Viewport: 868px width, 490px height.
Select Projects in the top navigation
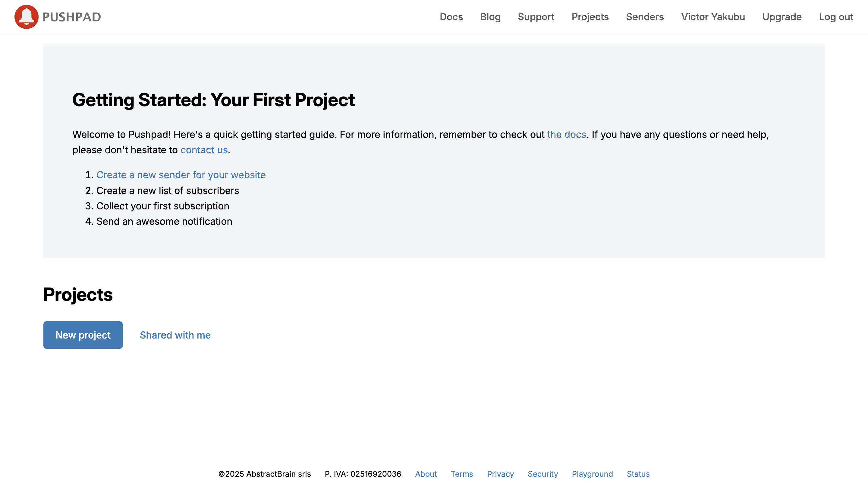click(590, 17)
